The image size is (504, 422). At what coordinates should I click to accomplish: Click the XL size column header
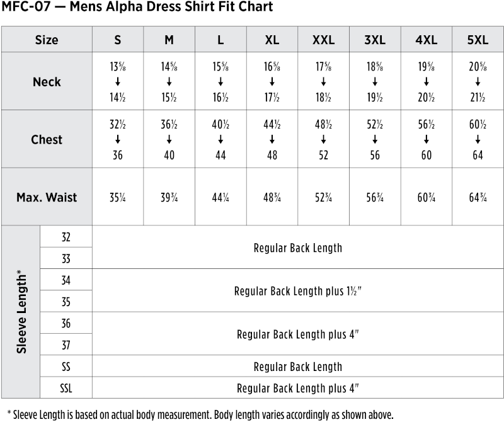[x=272, y=40]
